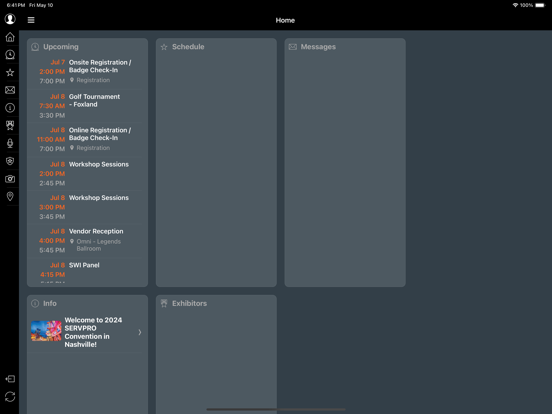Open Messages via sidebar envelope icon
The width and height of the screenshot is (552, 414).
coord(10,90)
